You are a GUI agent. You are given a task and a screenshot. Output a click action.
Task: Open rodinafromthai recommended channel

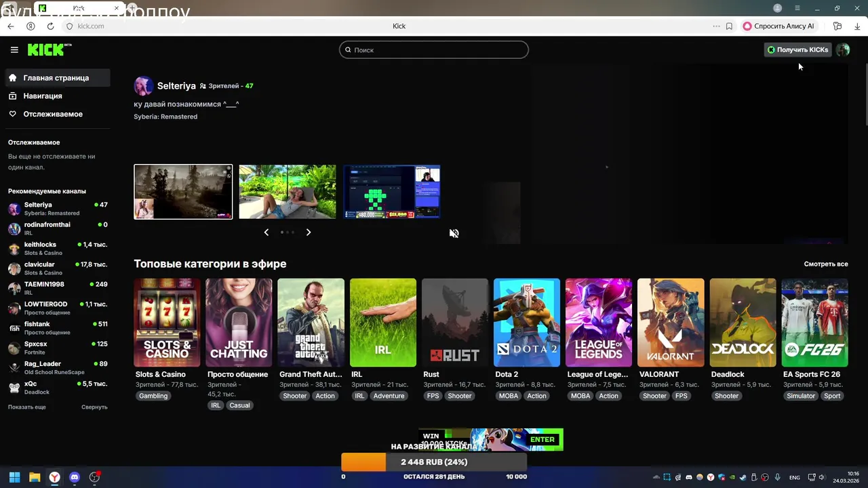[x=58, y=228]
